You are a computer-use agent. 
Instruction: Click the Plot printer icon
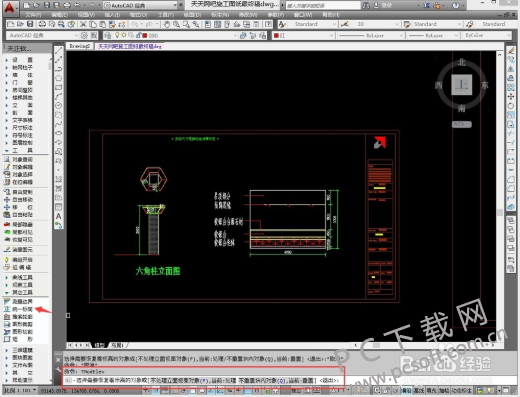pos(42,24)
